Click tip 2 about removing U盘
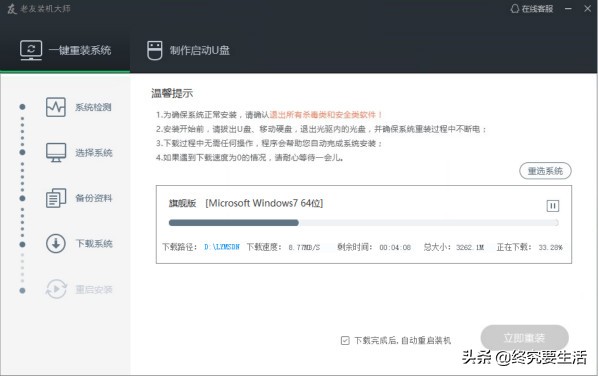 [x=321, y=129]
